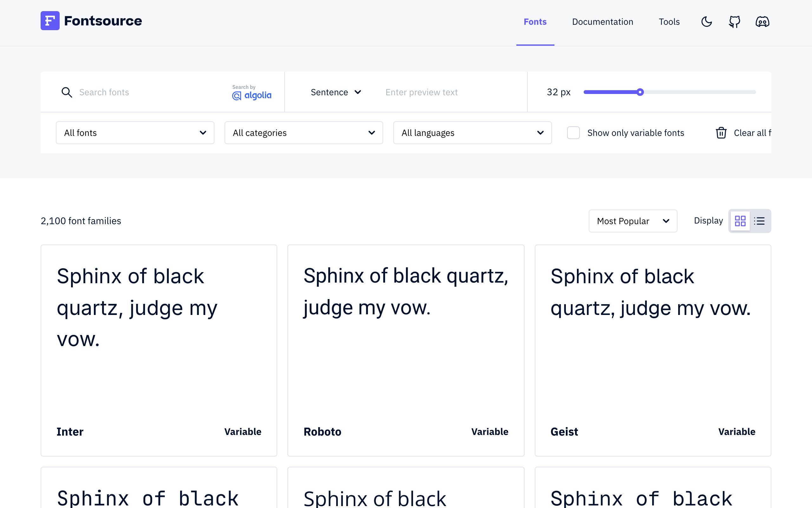The height and width of the screenshot is (508, 812).
Task: Open the Roboto font card
Action: coord(406,351)
